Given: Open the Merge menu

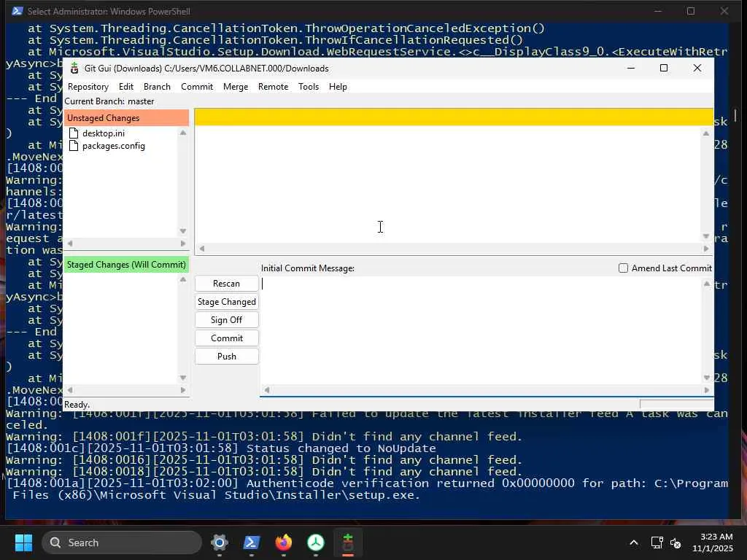Looking at the screenshot, I should pos(236,87).
